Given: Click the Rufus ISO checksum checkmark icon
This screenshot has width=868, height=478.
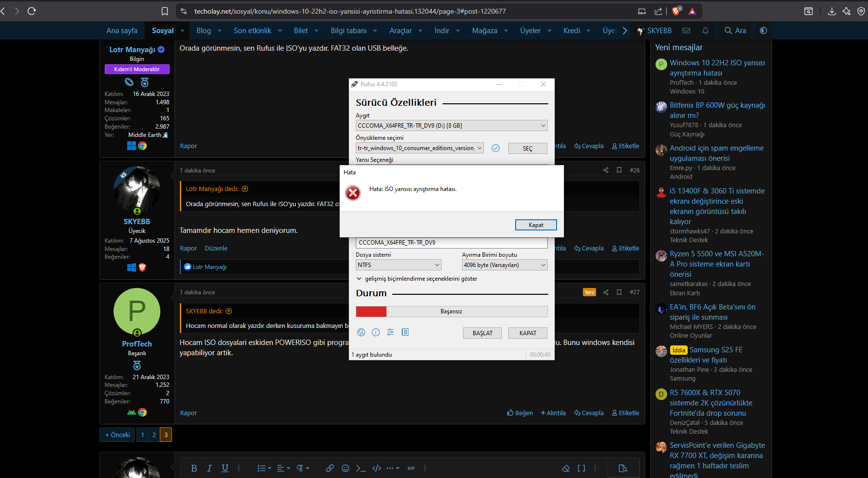Looking at the screenshot, I should (x=496, y=148).
